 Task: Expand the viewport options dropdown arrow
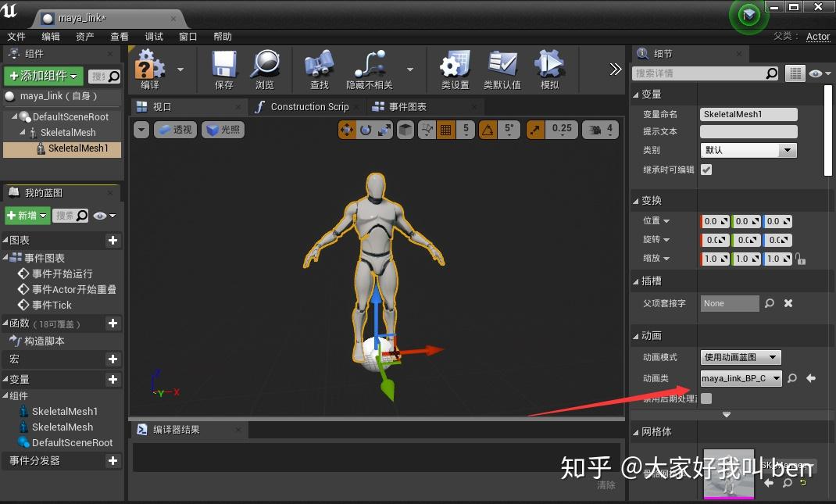[x=141, y=129]
